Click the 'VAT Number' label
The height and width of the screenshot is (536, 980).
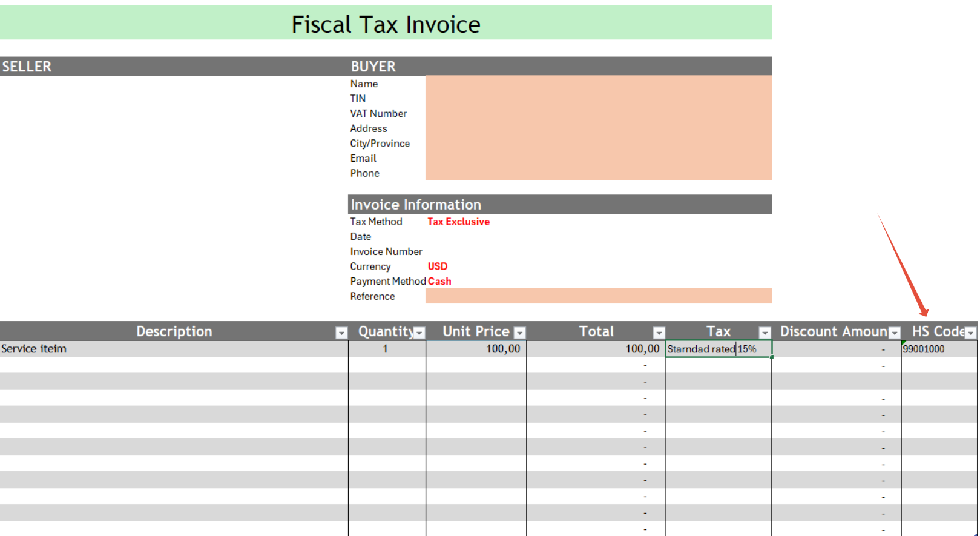tap(378, 113)
